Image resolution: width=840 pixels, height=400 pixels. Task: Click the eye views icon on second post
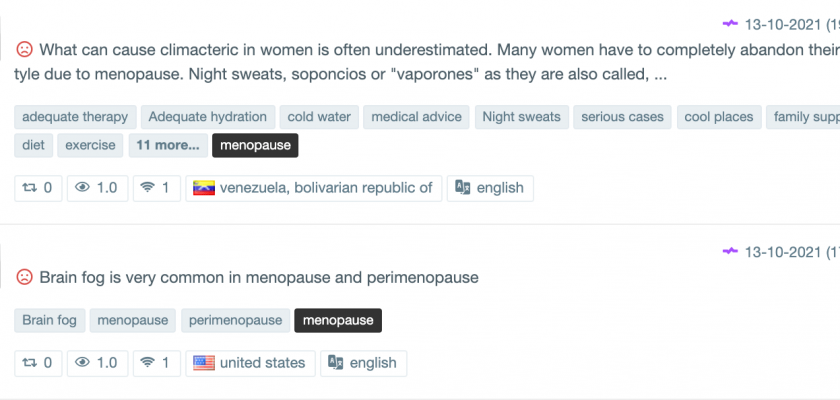(83, 363)
